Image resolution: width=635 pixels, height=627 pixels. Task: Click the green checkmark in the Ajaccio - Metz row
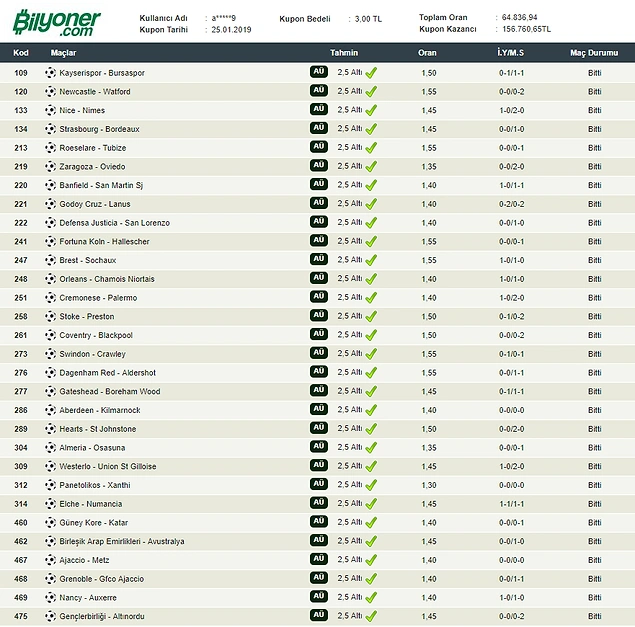click(371, 560)
